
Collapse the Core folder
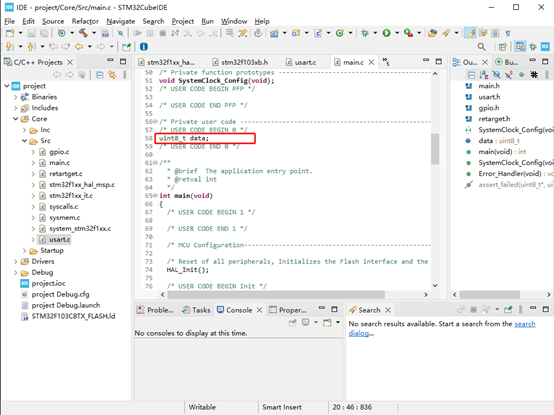click(x=16, y=119)
